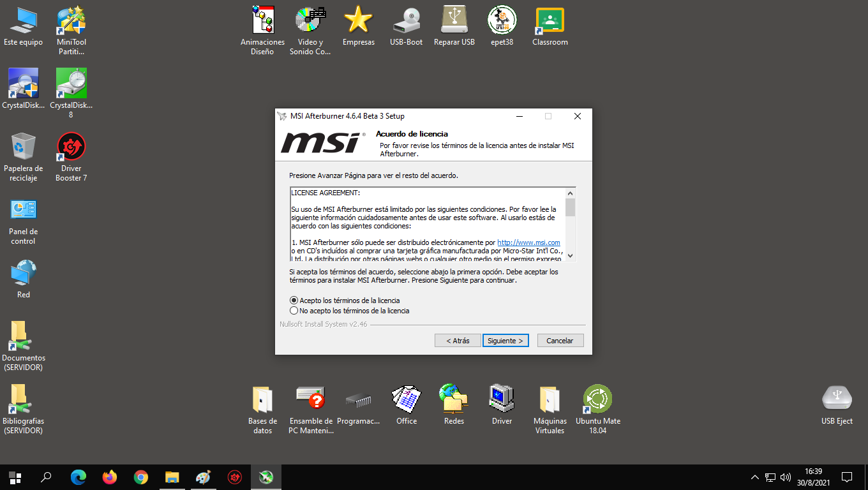
Task: Show hidden system tray icons
Action: point(755,477)
